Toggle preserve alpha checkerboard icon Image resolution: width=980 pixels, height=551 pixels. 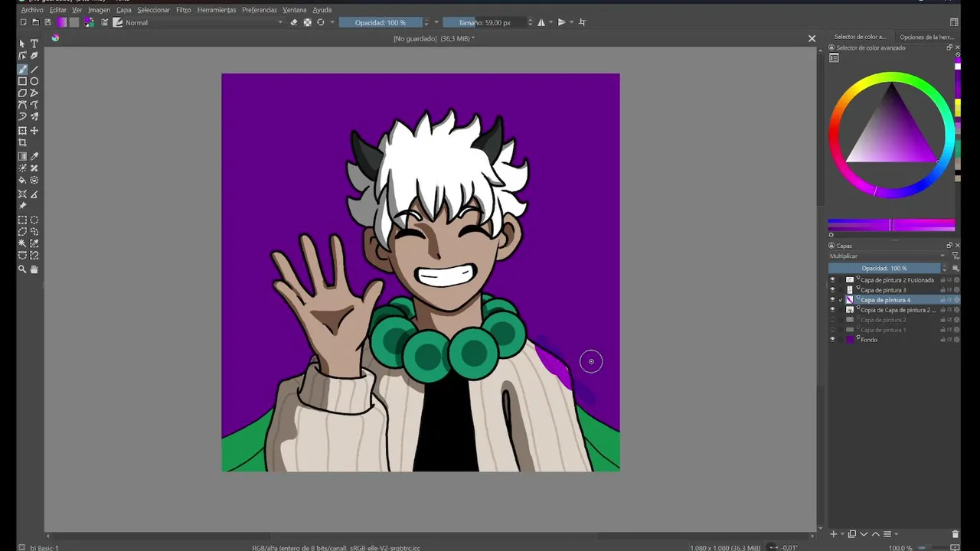click(x=307, y=22)
